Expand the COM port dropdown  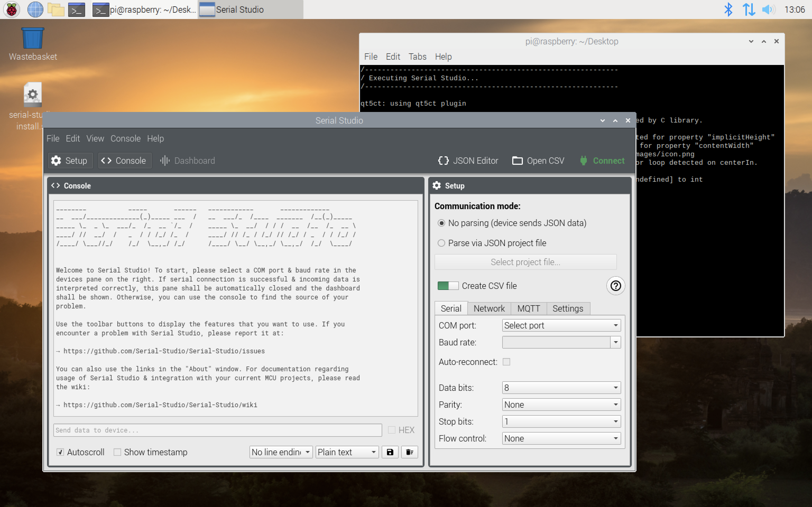561,325
